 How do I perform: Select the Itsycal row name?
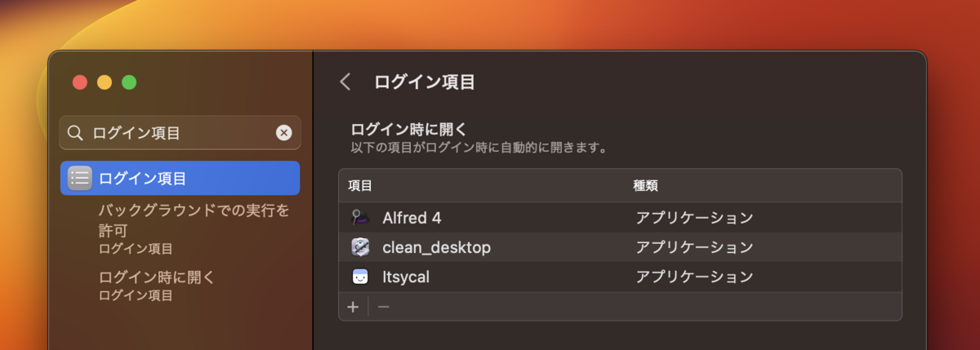coord(406,277)
